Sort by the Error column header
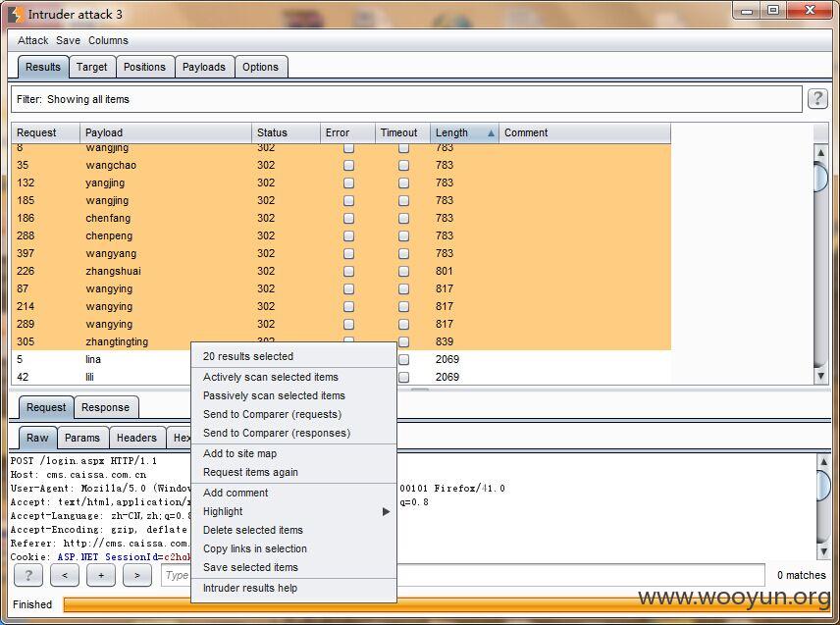The width and height of the screenshot is (840, 625). coord(348,132)
